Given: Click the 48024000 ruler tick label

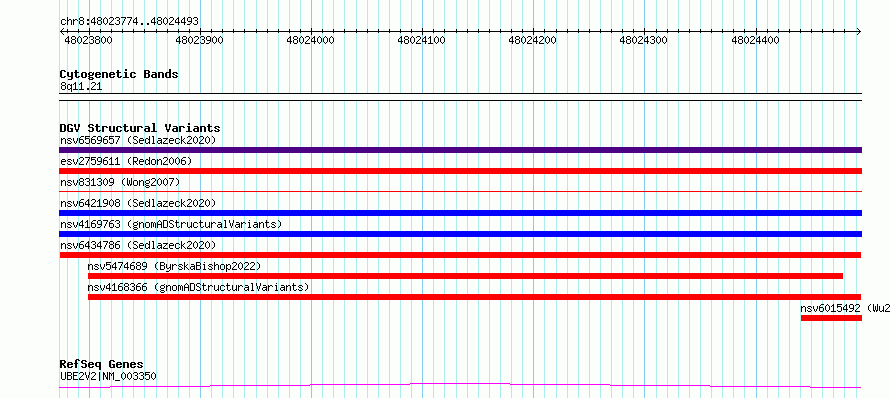Looking at the screenshot, I should click(x=310, y=41).
